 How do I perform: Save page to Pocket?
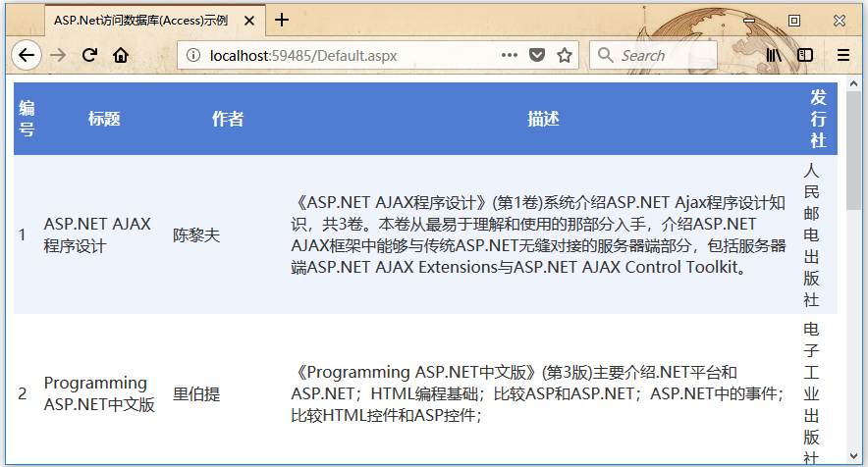click(537, 55)
